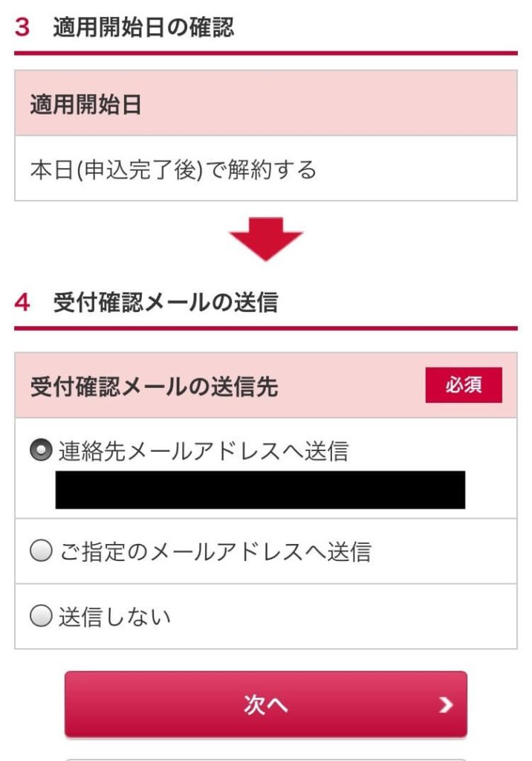Image resolution: width=532 pixels, height=761 pixels.
Task: Click the 適用開始日の確認 section heading
Action: click(143, 28)
